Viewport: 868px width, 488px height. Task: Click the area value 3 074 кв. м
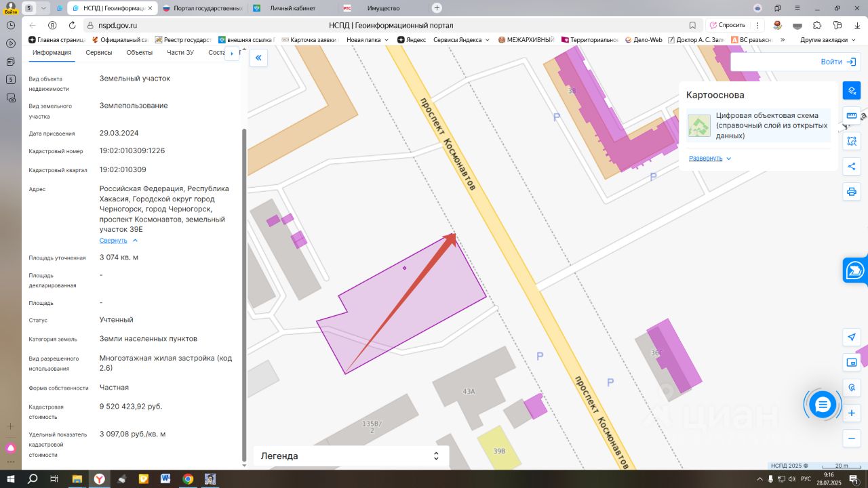pyautogui.click(x=119, y=258)
